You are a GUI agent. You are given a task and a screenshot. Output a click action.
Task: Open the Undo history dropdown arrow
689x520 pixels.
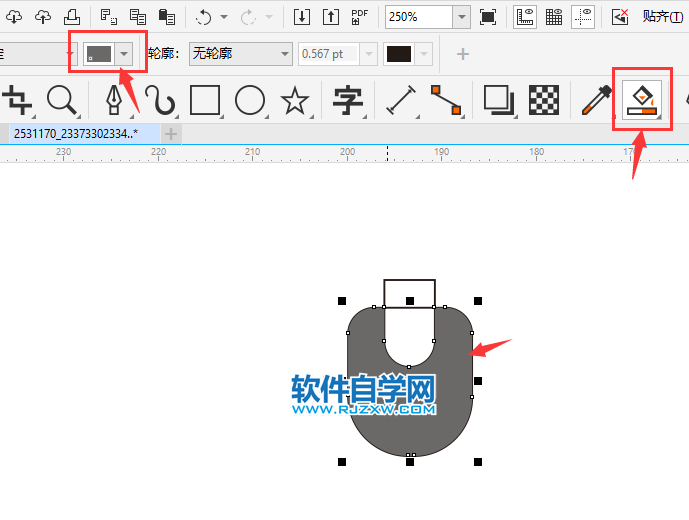click(224, 17)
